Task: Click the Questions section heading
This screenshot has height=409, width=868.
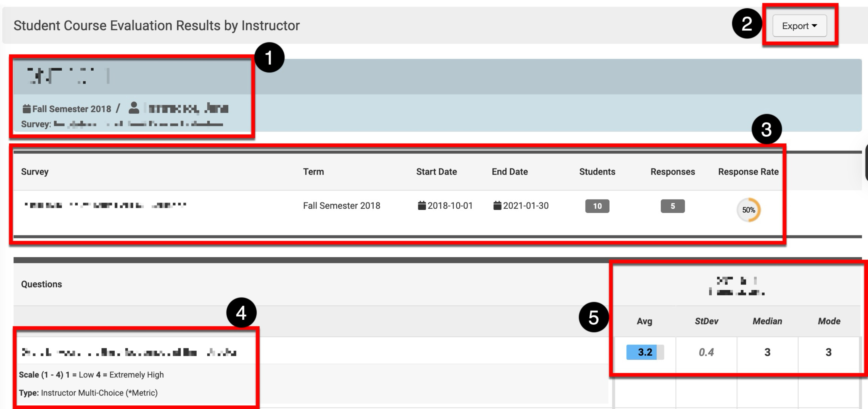Action: [x=41, y=284]
